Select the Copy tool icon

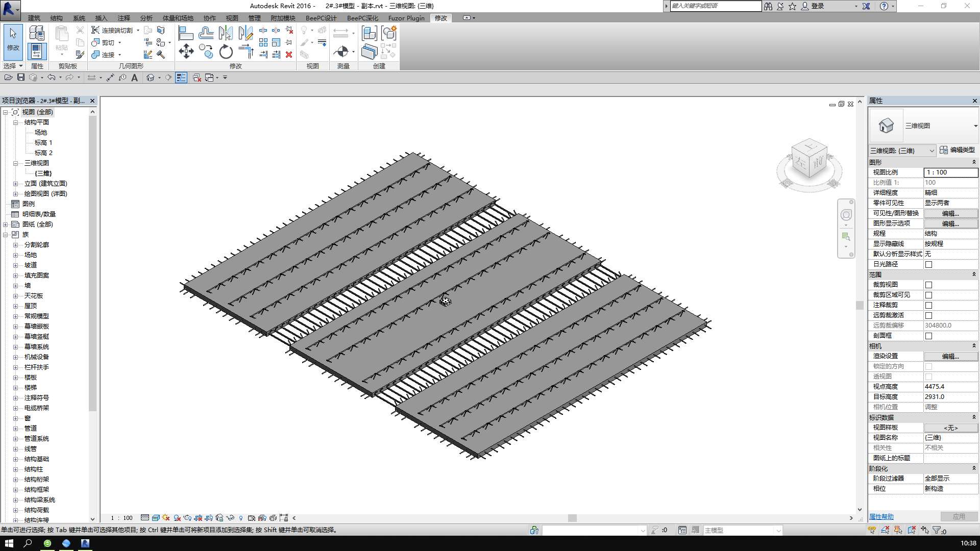point(206,51)
